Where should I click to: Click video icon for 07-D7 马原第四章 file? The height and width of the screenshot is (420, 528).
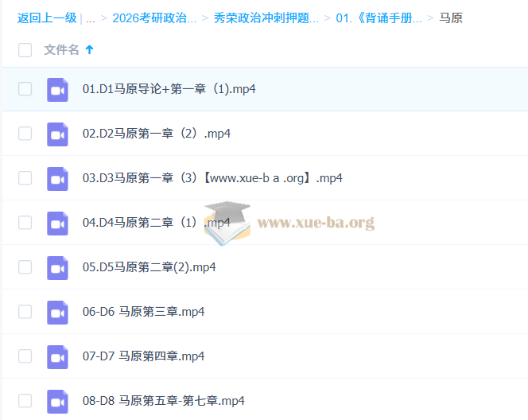click(57, 356)
